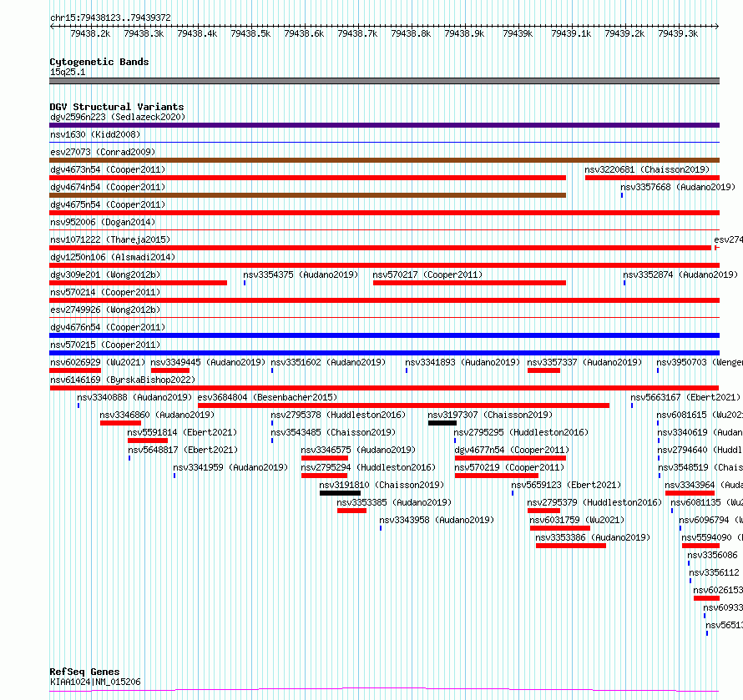
Task: Click the 79438.5k ruler tick label
Action: pos(250,33)
